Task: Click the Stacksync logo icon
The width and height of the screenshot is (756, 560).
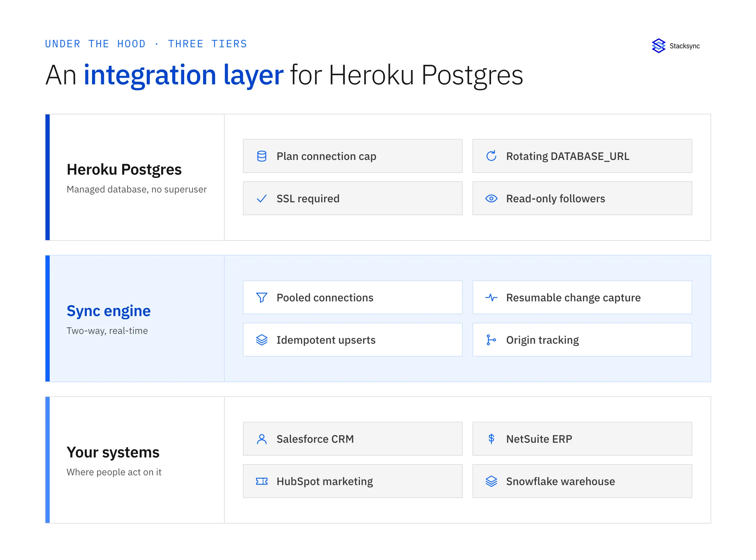Action: [x=658, y=46]
